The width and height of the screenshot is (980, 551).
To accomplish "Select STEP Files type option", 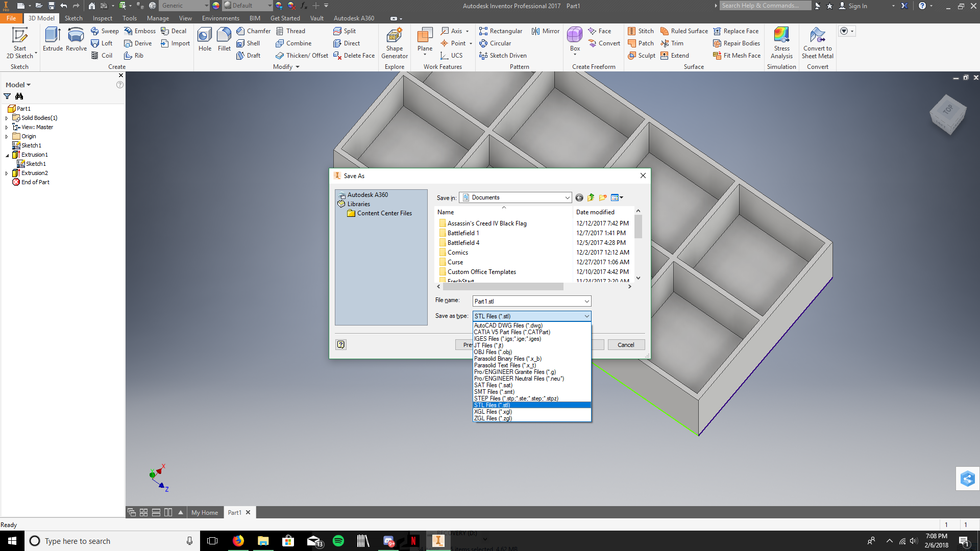I will coord(532,398).
